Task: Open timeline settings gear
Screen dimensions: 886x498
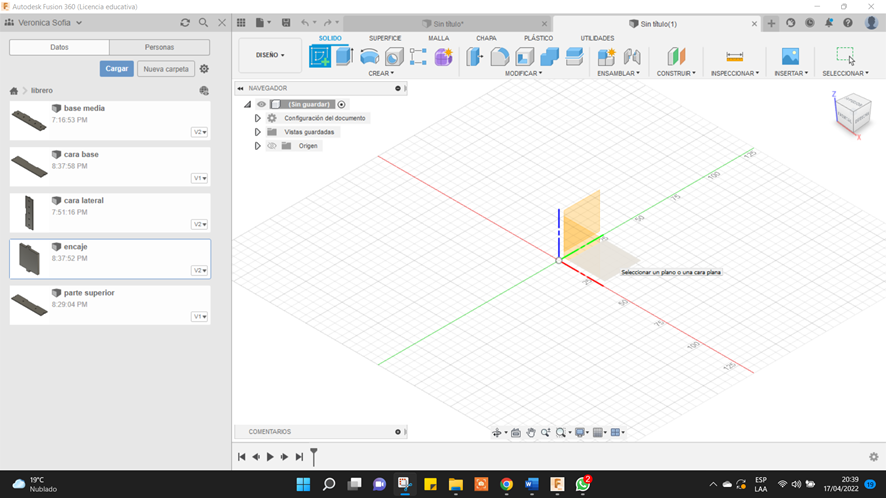Action: (874, 457)
